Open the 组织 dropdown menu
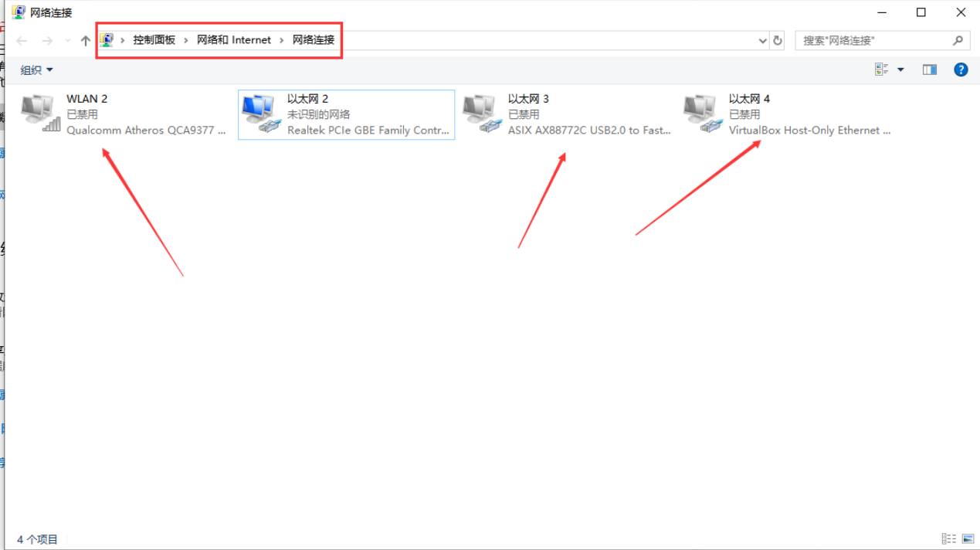This screenshot has height=550, width=980. tap(36, 70)
